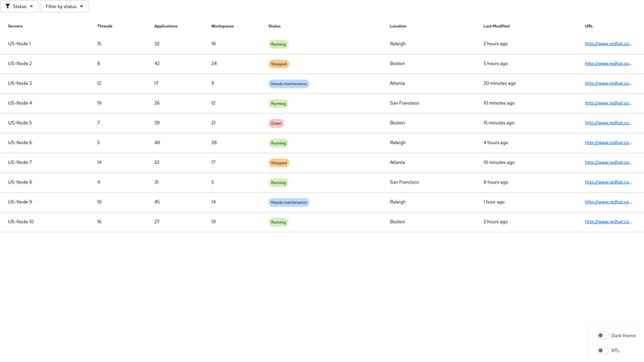
Task: Click '5 hours ago' last modified cell
Action: coord(496,64)
